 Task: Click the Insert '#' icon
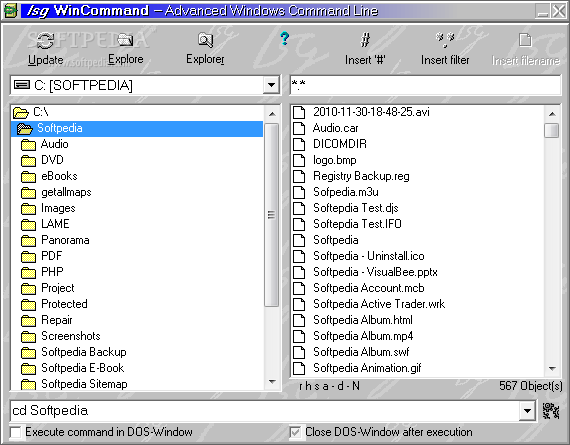pos(365,39)
